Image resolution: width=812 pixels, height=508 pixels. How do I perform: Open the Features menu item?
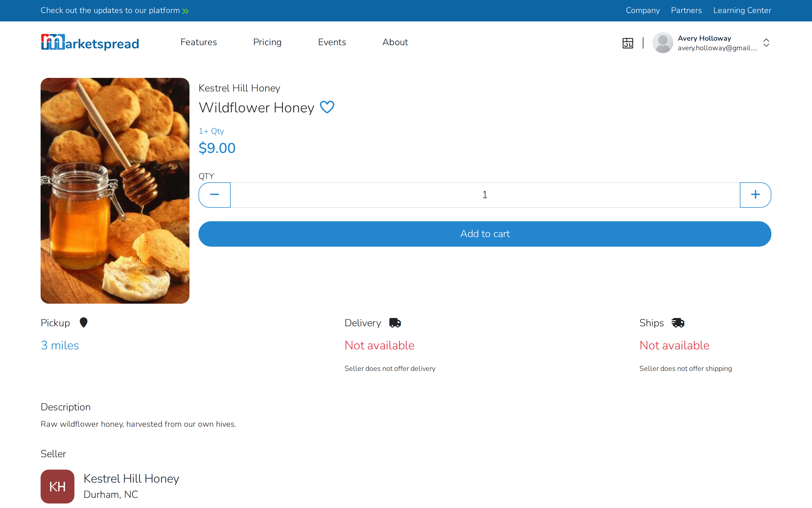199,42
